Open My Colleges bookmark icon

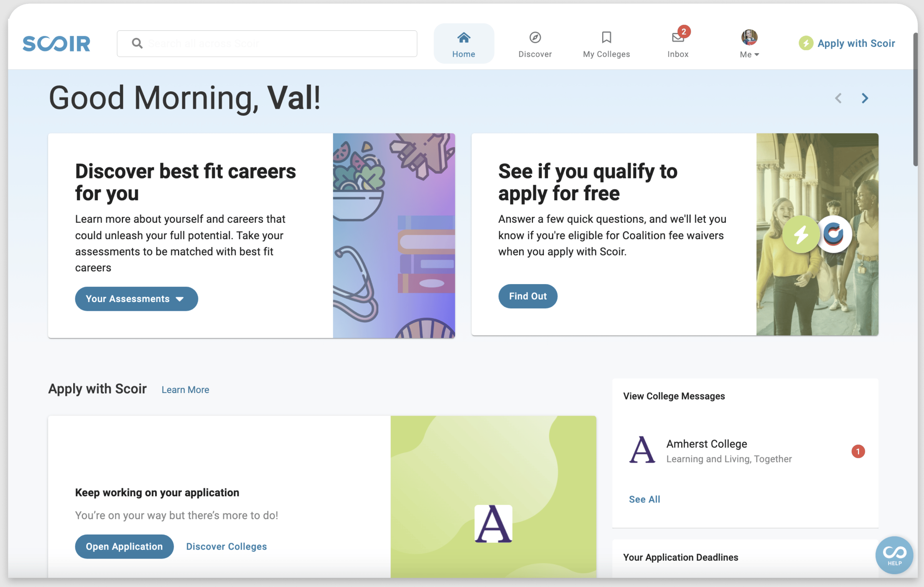(606, 38)
